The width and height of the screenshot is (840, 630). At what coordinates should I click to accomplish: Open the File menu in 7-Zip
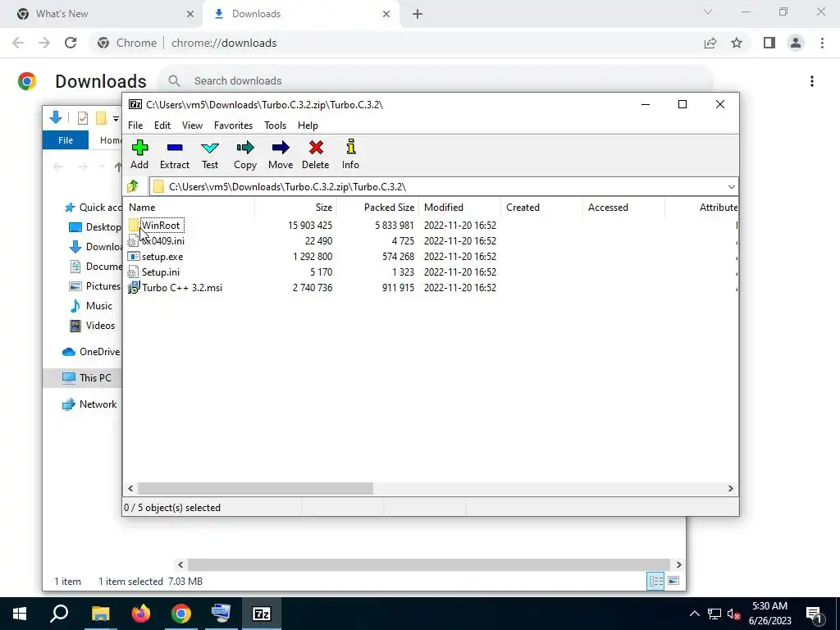(135, 126)
